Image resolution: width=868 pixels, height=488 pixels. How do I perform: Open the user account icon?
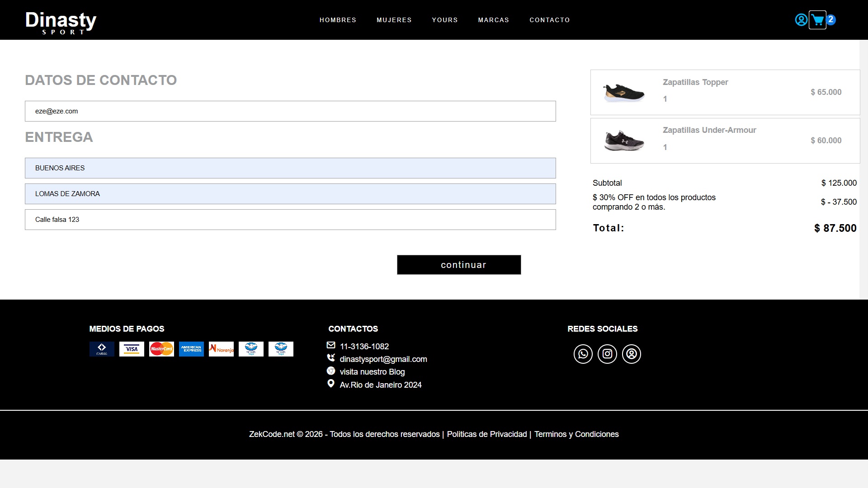coord(801,20)
